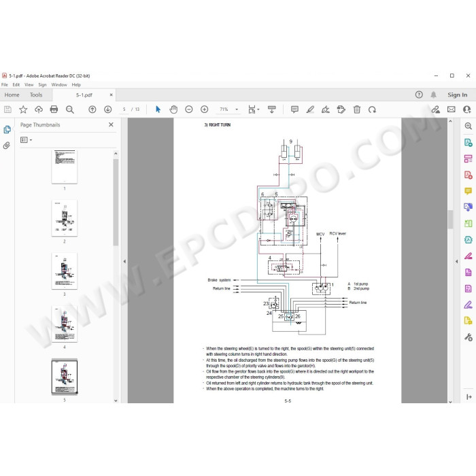View notifications bell
Screen dimensions: 476x476
(434, 95)
